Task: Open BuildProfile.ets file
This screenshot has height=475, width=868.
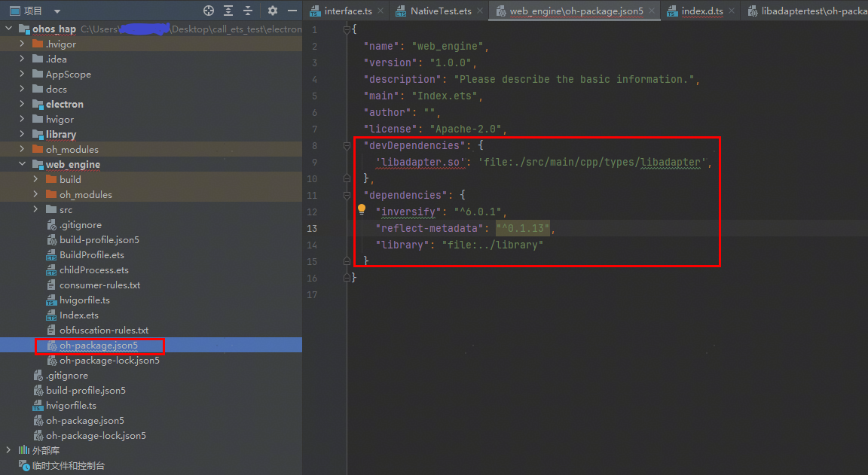Action: [92, 255]
